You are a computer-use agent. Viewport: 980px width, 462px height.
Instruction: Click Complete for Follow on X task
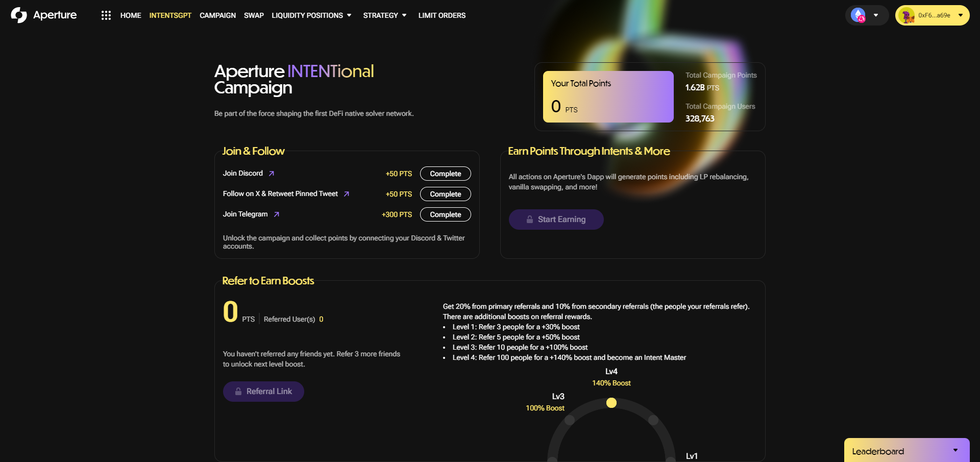(446, 194)
